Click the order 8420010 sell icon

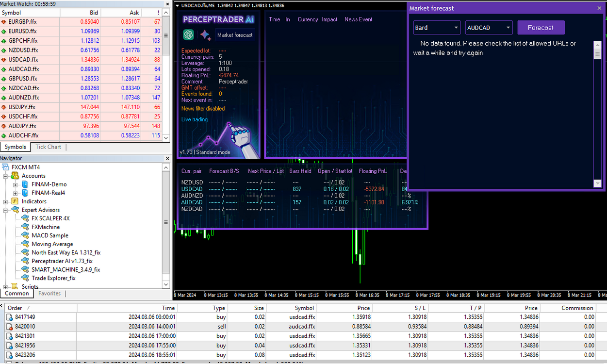pos(10,327)
